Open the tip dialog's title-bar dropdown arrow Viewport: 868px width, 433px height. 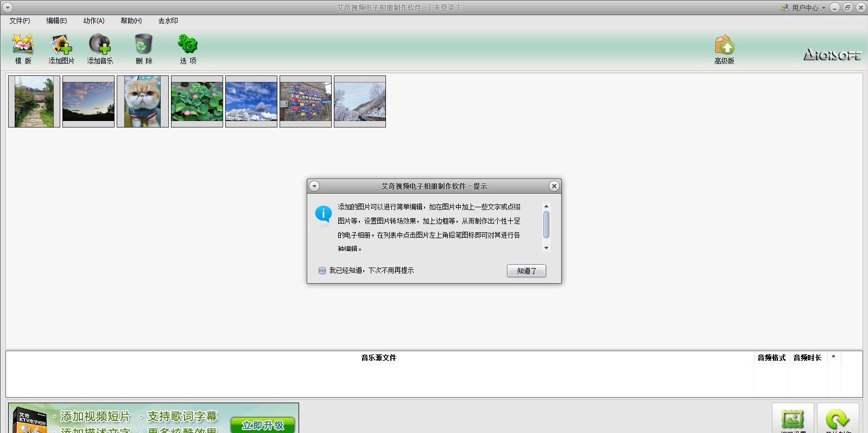[x=314, y=186]
